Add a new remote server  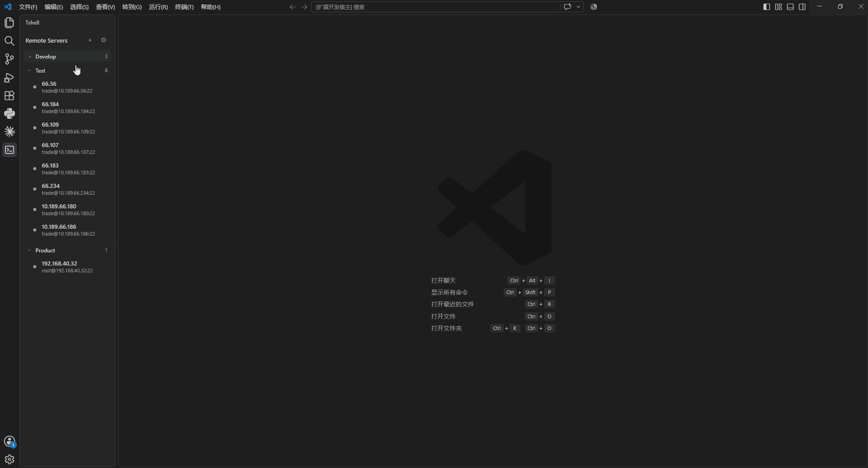pos(90,40)
